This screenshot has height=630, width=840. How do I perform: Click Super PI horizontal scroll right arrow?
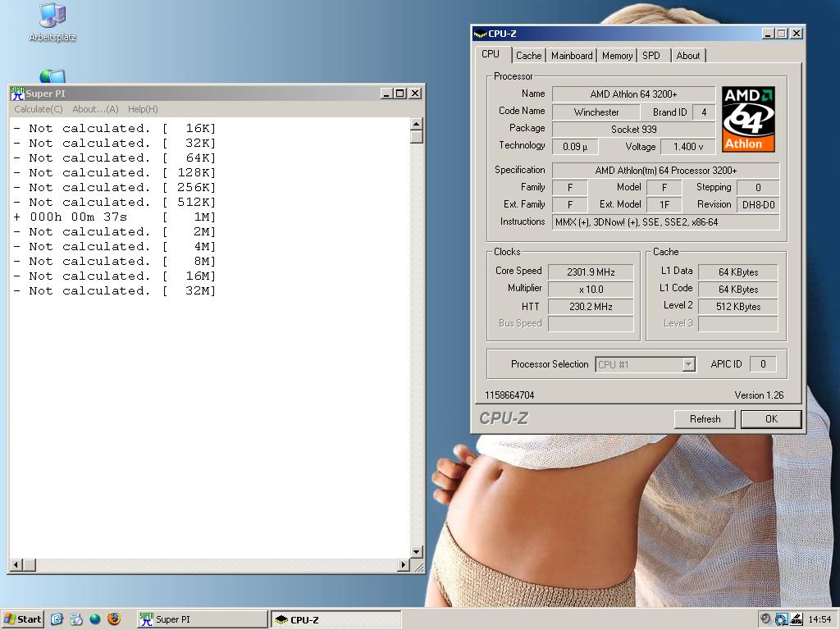404,564
